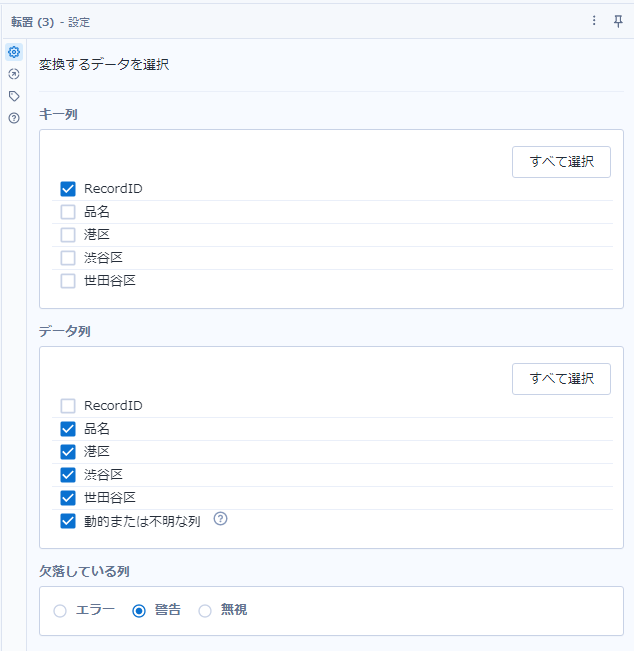Viewport: 634px width, 651px height.
Task: Check 品名 in the キー列 list
Action: pyautogui.click(x=68, y=211)
